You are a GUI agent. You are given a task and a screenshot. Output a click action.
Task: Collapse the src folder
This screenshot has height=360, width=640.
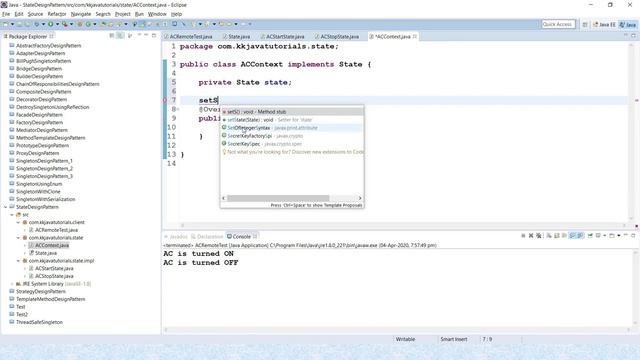pos(12,215)
